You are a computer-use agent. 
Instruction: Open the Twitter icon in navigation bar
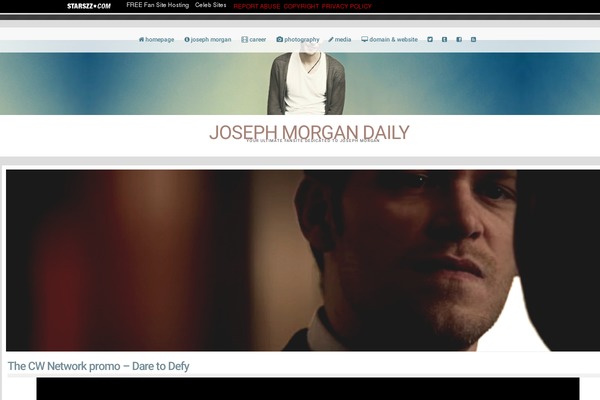(430, 39)
